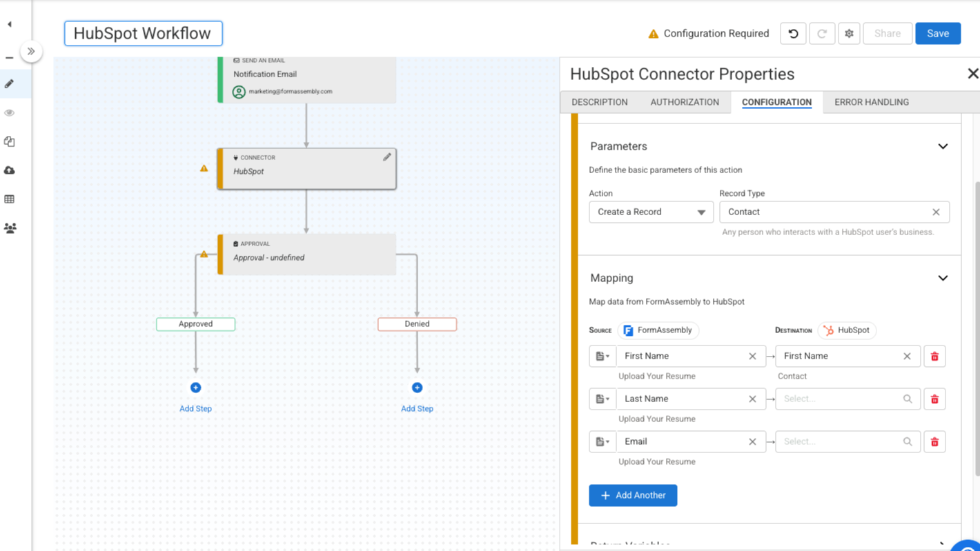This screenshot has width=980, height=551.
Task: Open the eye preview icon in sidebar
Action: pos(10,112)
